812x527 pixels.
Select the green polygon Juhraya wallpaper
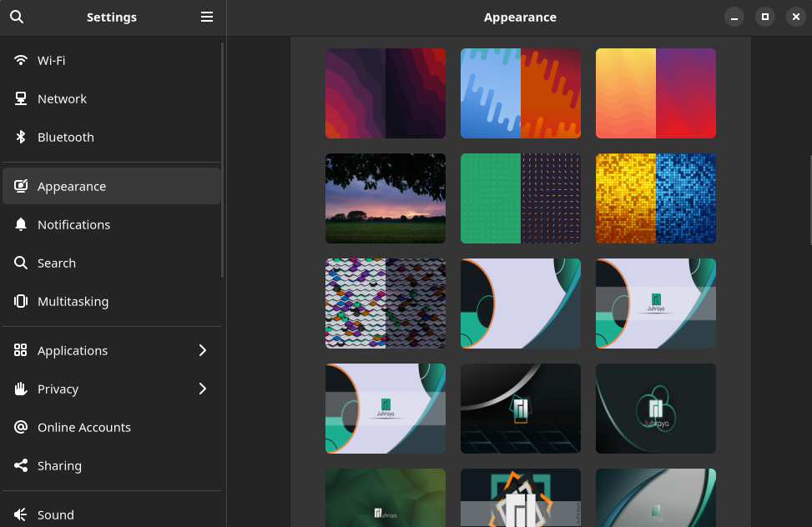386,498
